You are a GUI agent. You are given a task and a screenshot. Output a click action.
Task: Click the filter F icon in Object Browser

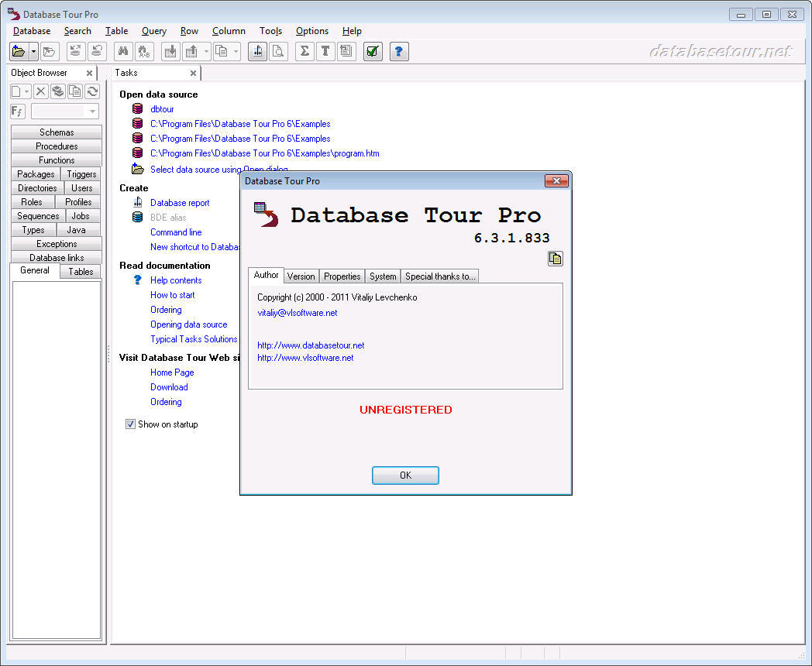click(x=18, y=112)
